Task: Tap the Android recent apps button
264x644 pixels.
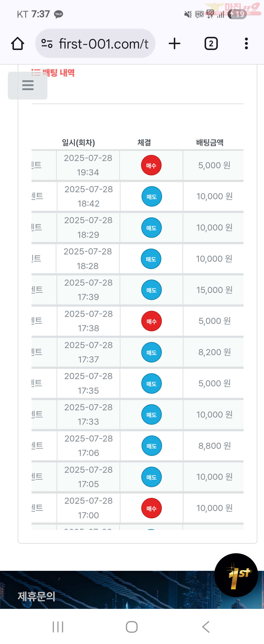Action: (x=58, y=627)
